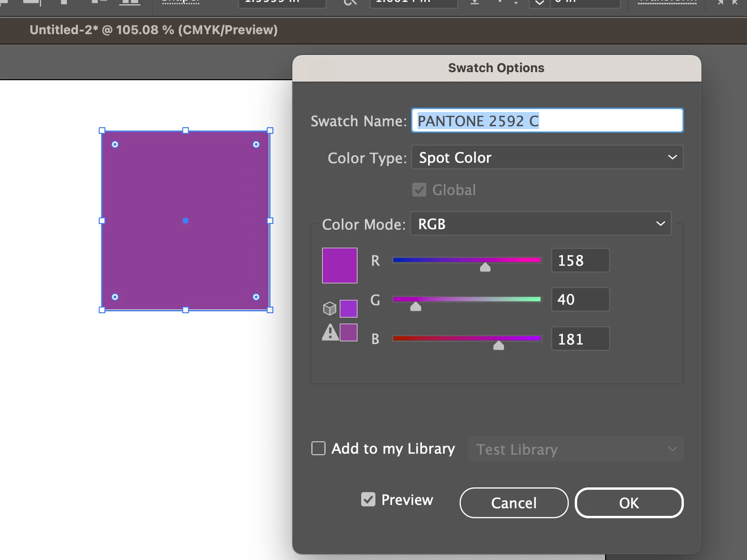Click the grayed Global checkbox
Viewport: 747px width, 560px height.
coord(420,190)
